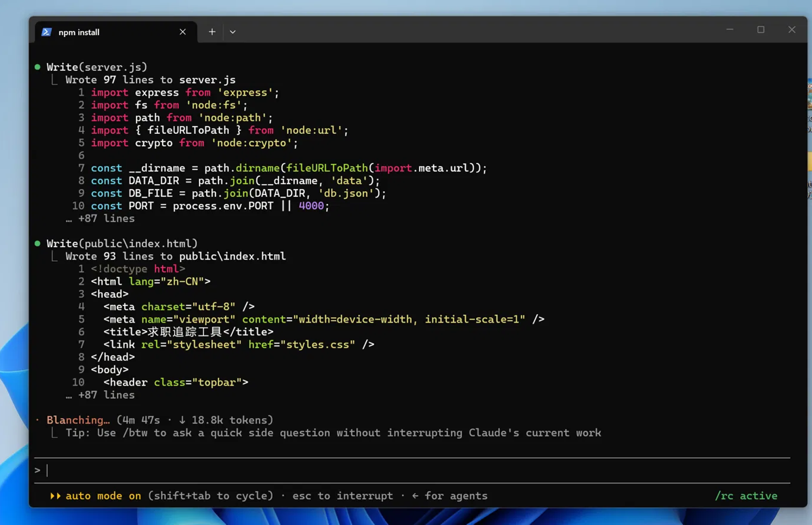This screenshot has width=812, height=525.
Task: Click the 'db.json' string on line 9
Action: [346, 194]
